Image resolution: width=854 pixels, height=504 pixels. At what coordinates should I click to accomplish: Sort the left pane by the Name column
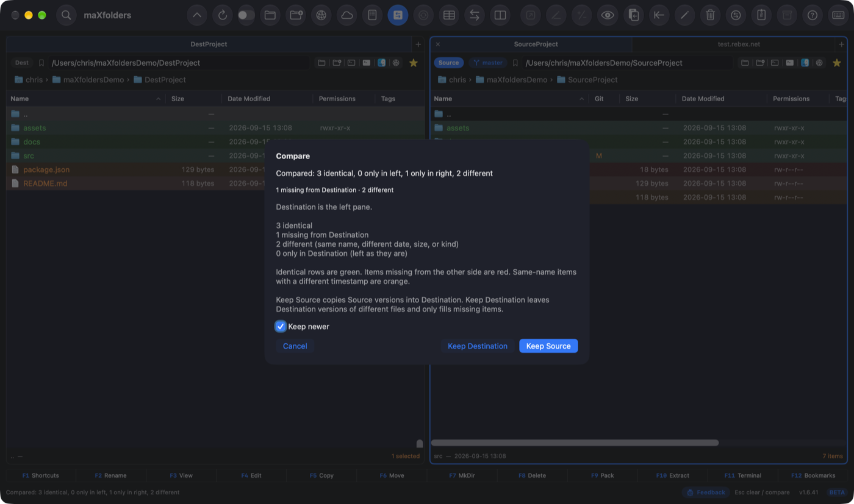[x=85, y=99]
